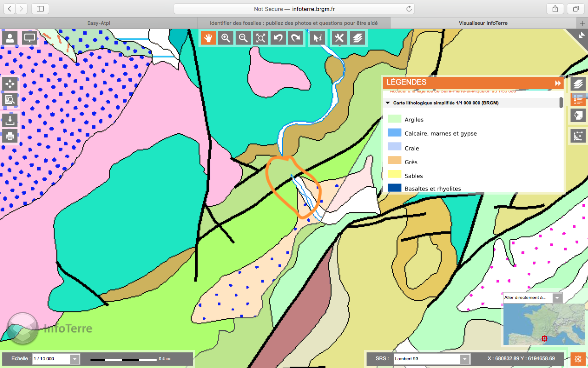The height and width of the screenshot is (368, 588).
Task: Click the zoom in magnifier tool
Action: pyautogui.click(x=226, y=38)
